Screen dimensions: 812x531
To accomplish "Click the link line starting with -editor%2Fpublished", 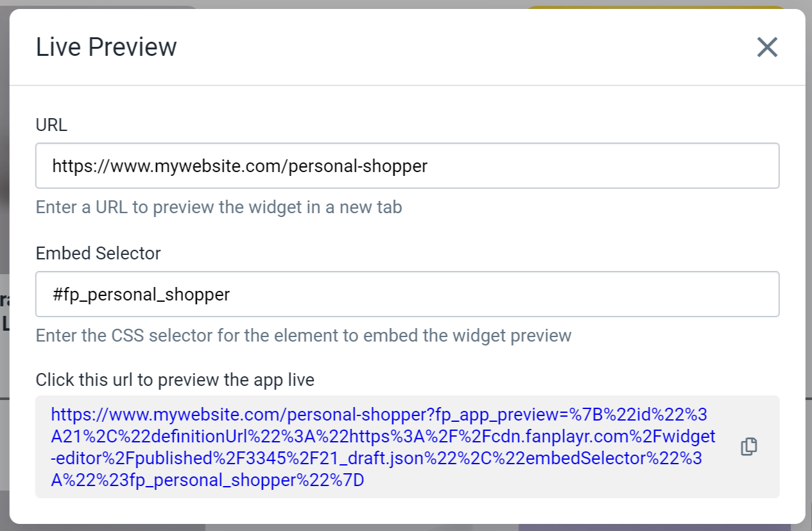I will click(x=376, y=458).
